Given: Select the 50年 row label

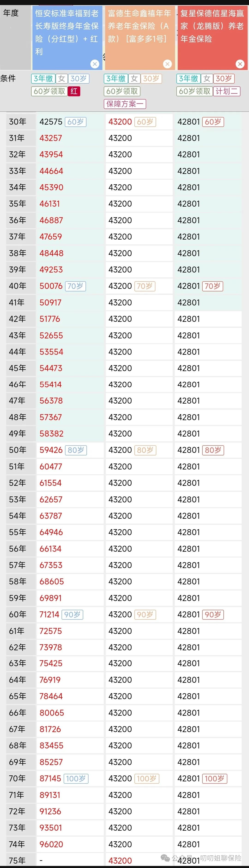Looking at the screenshot, I should (x=18, y=450).
